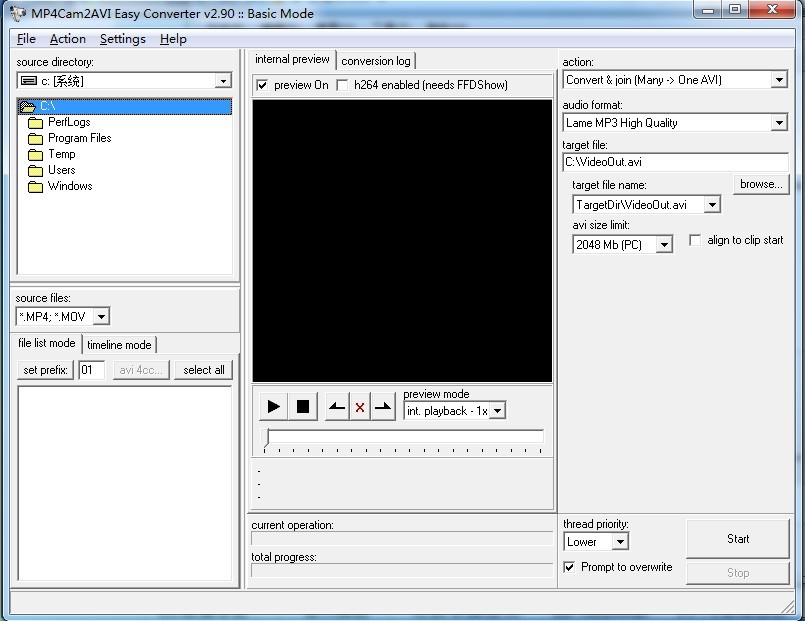Click the left mark-in arrow button
Viewport: 805px width, 621px height.
coord(337,407)
